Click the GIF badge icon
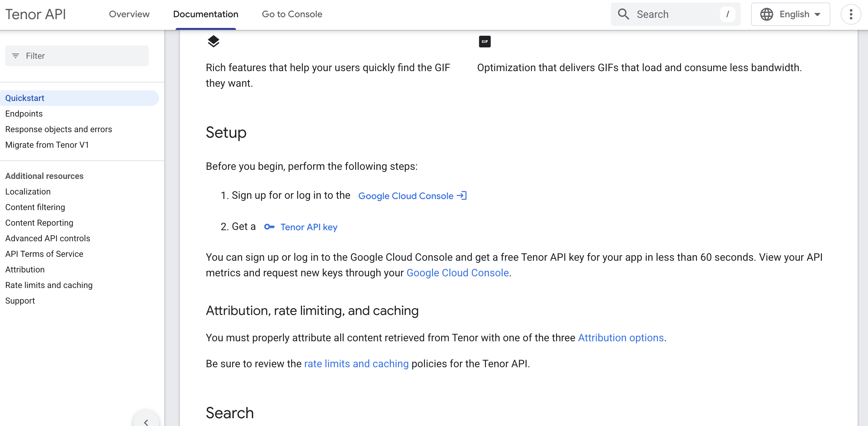868x426 pixels. click(485, 42)
